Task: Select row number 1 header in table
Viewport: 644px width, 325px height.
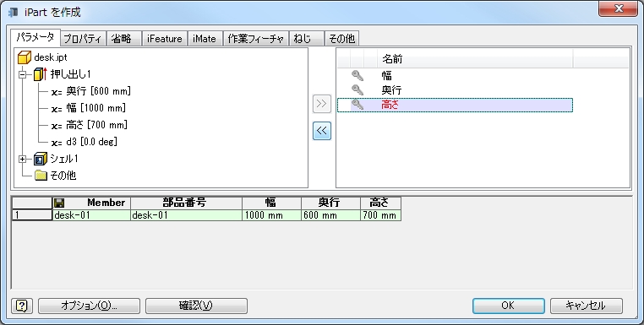Action: [32, 215]
